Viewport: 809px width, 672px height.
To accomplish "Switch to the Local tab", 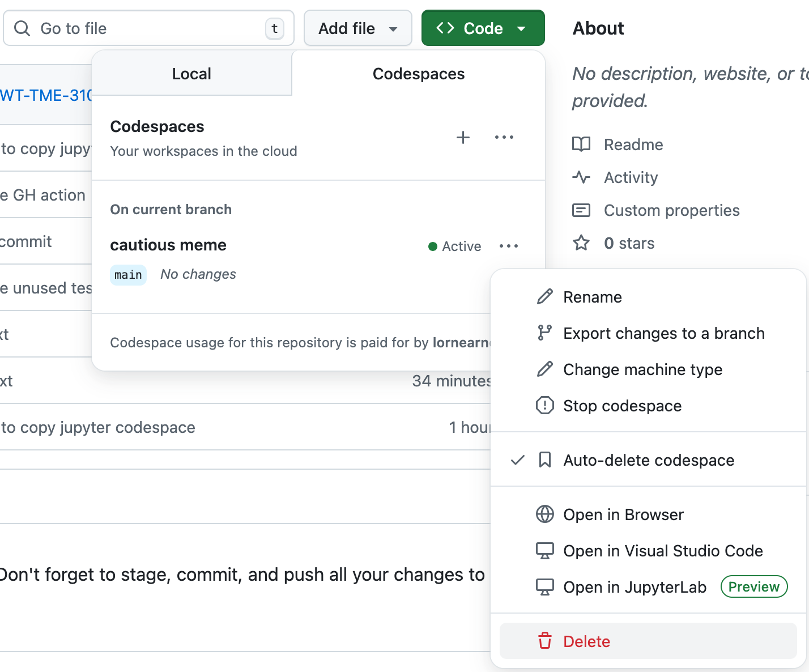I will [x=191, y=74].
